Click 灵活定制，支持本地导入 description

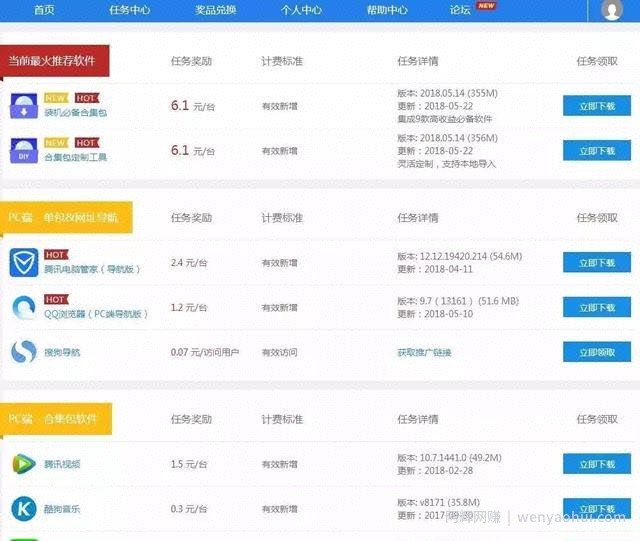[x=447, y=164]
